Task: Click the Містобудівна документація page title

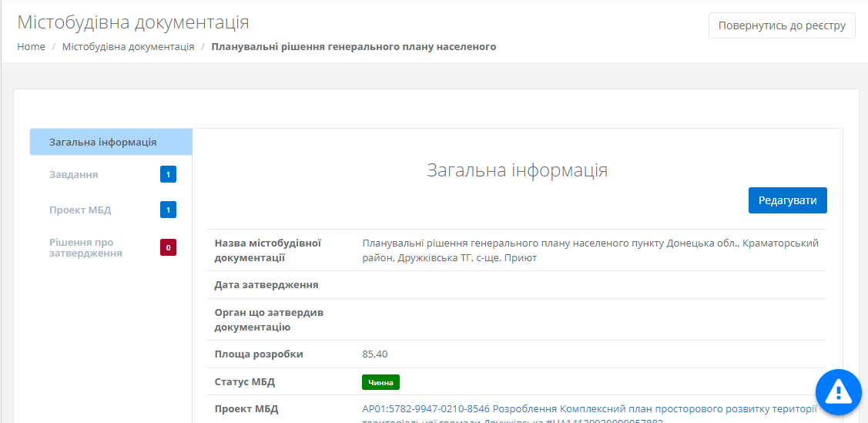Action: (x=133, y=22)
